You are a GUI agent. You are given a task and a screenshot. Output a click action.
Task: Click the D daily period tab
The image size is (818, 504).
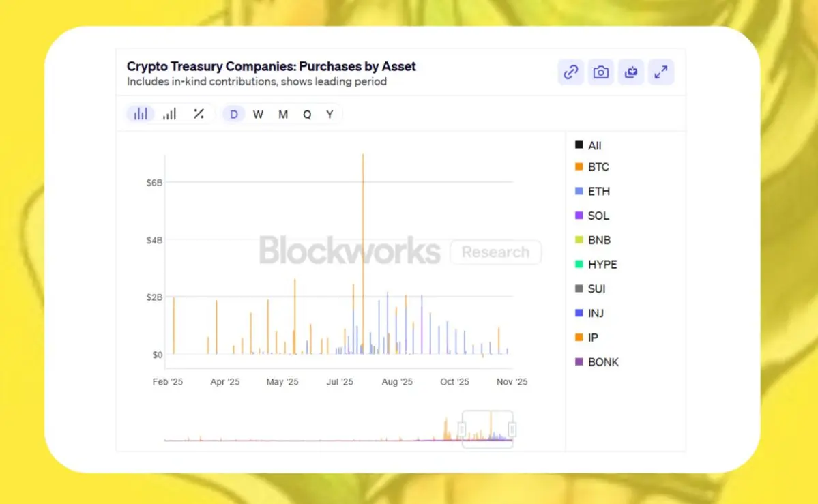coord(234,114)
